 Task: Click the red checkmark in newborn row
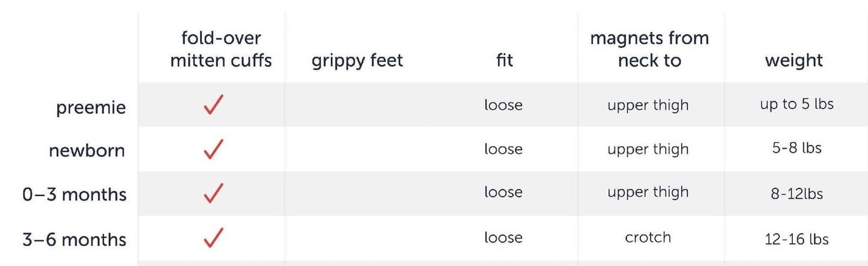(213, 149)
